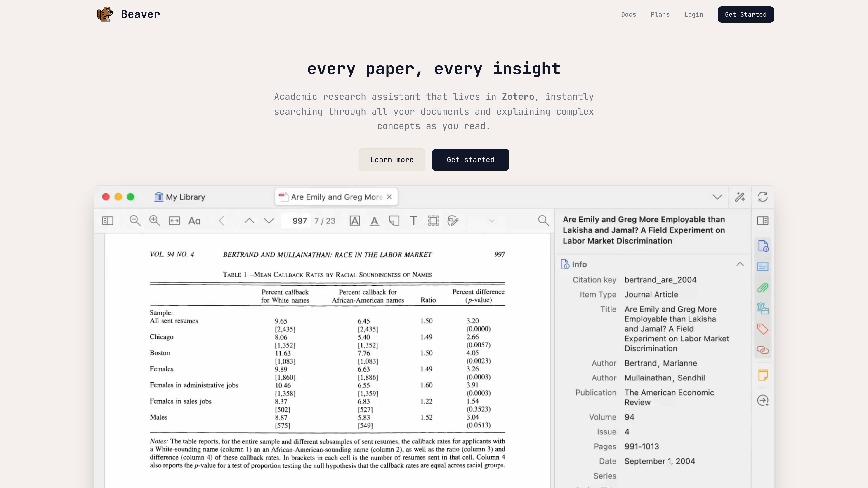868x488 pixels.
Task: Close the Are Emily and Greg tab
Action: click(389, 197)
